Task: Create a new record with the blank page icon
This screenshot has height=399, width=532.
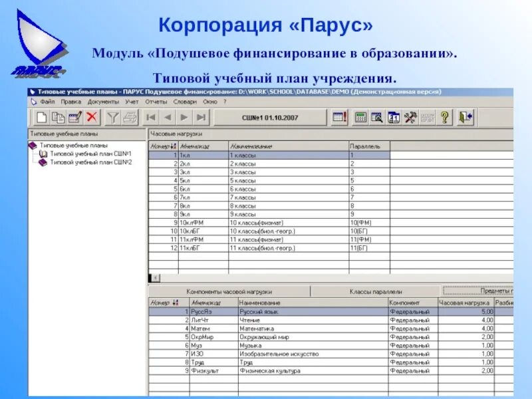Action: tap(41, 118)
